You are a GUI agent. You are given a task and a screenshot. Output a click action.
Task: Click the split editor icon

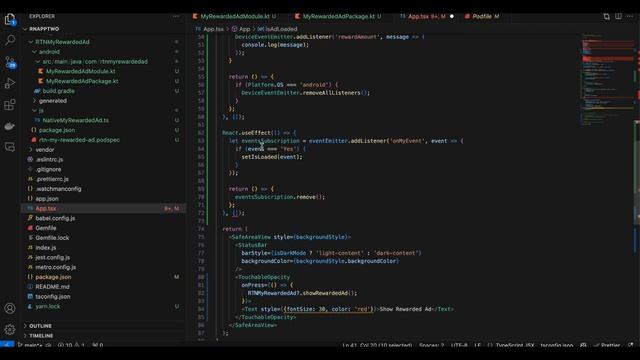pos(618,16)
